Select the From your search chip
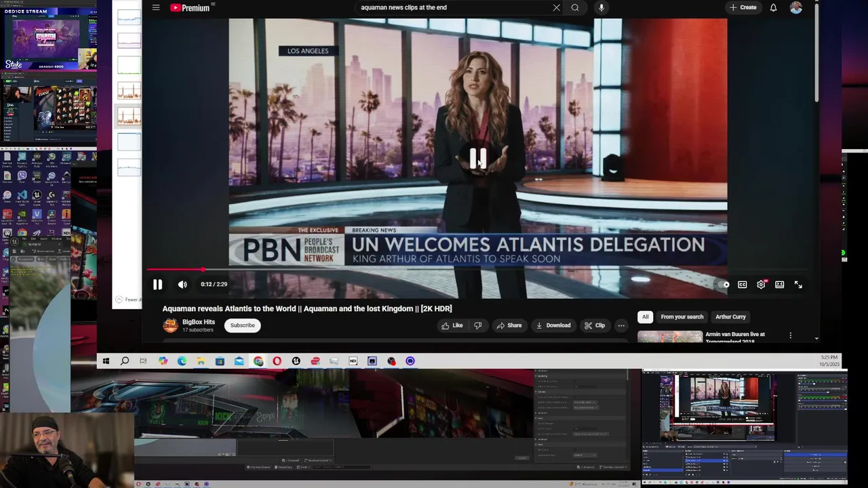868x488 pixels. (x=682, y=317)
